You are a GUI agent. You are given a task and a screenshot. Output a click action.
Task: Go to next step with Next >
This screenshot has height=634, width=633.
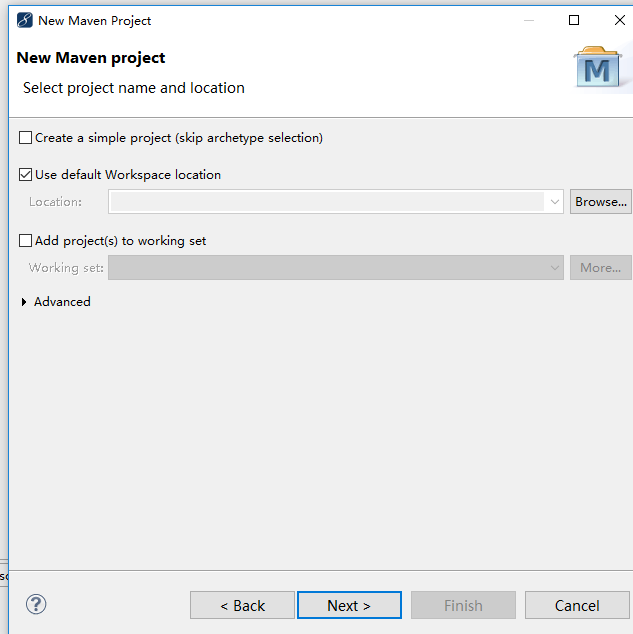click(x=349, y=605)
